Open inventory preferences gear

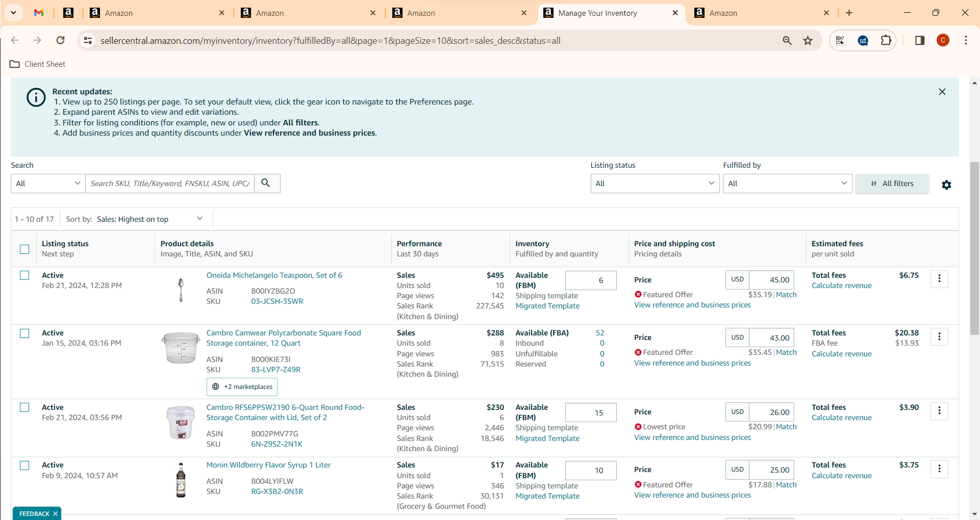click(x=946, y=185)
